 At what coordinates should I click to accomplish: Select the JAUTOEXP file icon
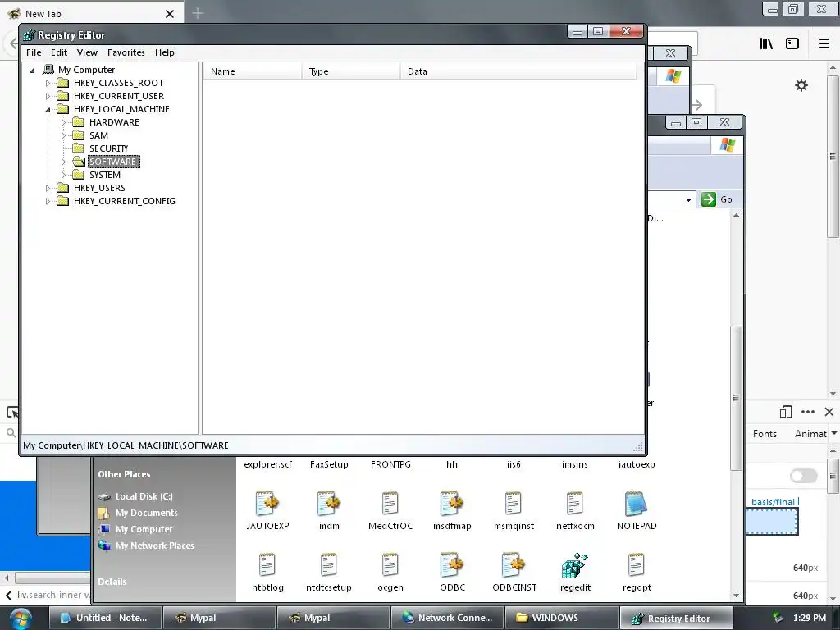pos(267,504)
